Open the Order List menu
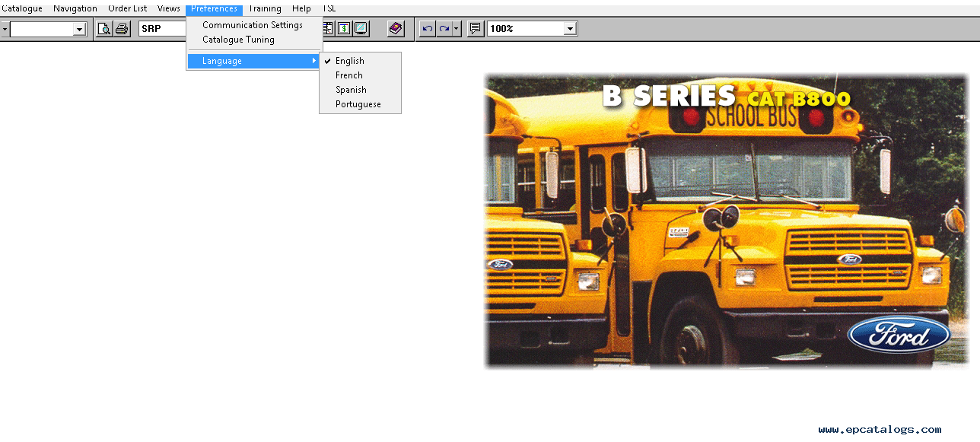The width and height of the screenshot is (980, 442). [x=128, y=8]
